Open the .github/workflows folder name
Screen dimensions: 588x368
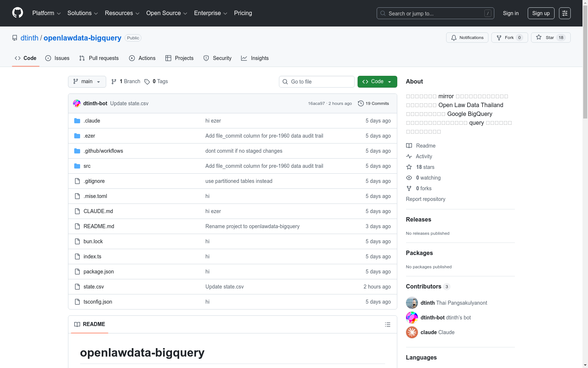(x=103, y=151)
